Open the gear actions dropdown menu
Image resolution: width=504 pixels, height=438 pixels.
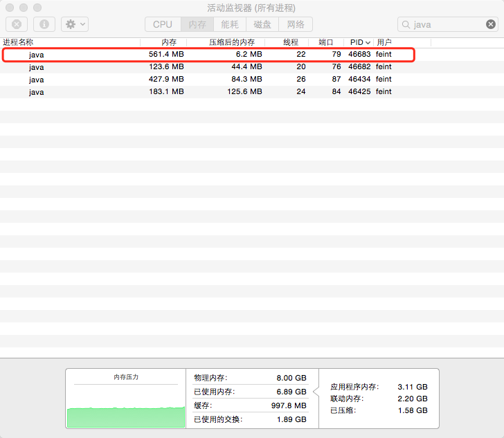pyautogui.click(x=75, y=24)
